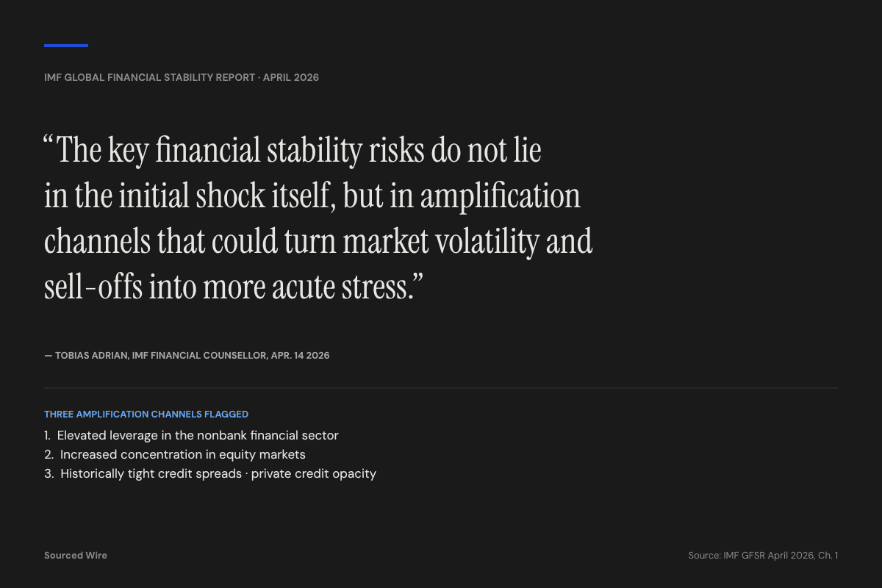Click the name 'Tobias Adrian' in attribution
Viewport: 882px width, 588px height.
tap(91, 355)
